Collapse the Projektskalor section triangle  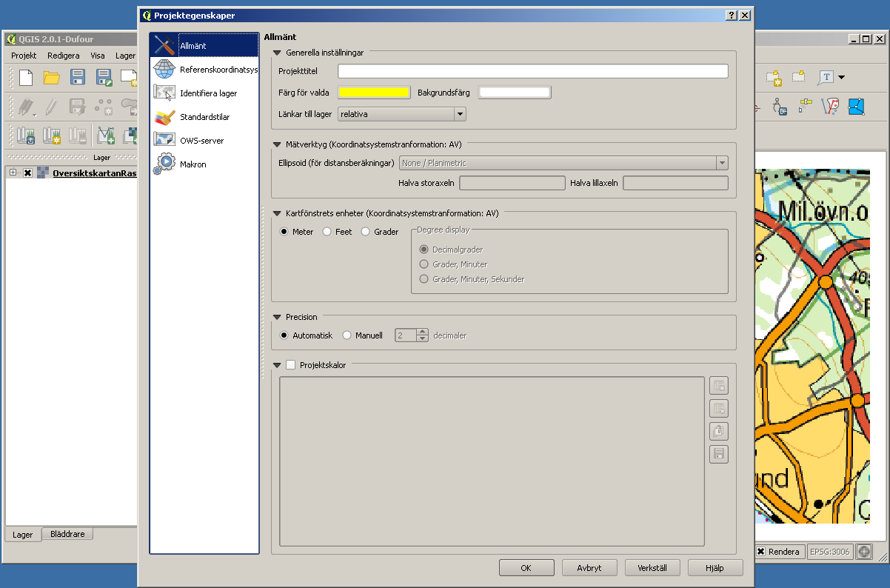click(278, 365)
